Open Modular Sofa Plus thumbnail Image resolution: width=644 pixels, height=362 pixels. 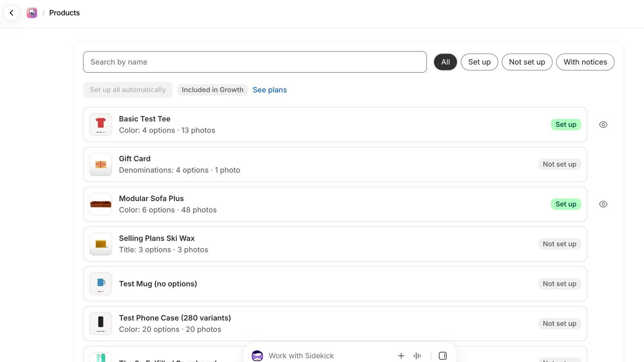pyautogui.click(x=101, y=204)
